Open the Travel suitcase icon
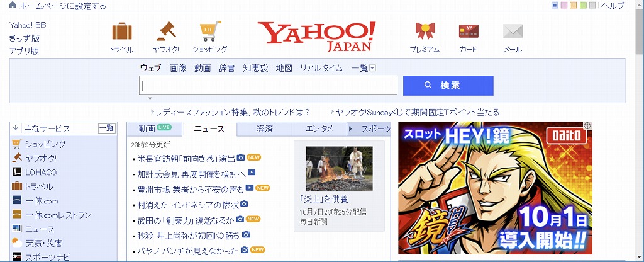 pyautogui.click(x=121, y=31)
